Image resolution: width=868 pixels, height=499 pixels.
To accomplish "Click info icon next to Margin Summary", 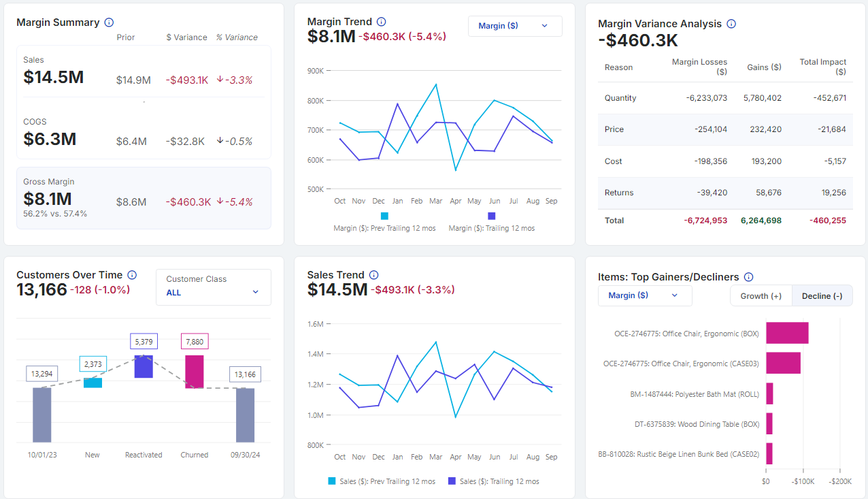I will [110, 22].
